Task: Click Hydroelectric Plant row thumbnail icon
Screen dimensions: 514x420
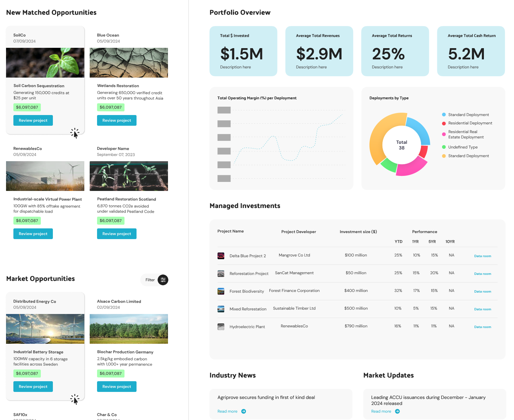Action: (221, 327)
